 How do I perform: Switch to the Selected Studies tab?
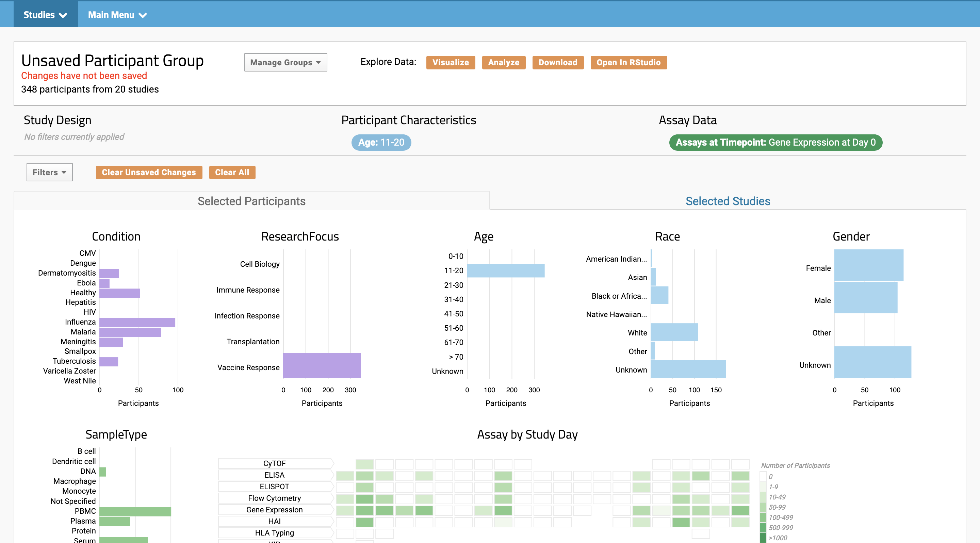coord(728,201)
